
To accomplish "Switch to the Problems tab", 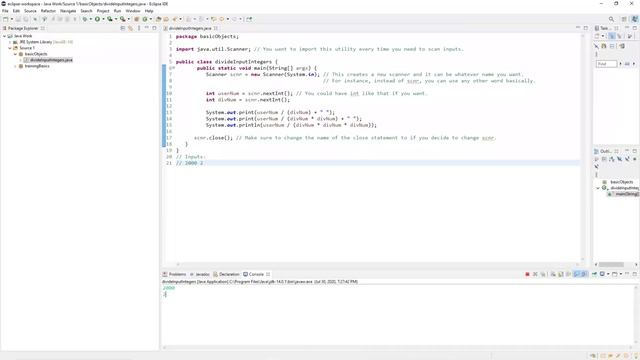I will [174, 274].
